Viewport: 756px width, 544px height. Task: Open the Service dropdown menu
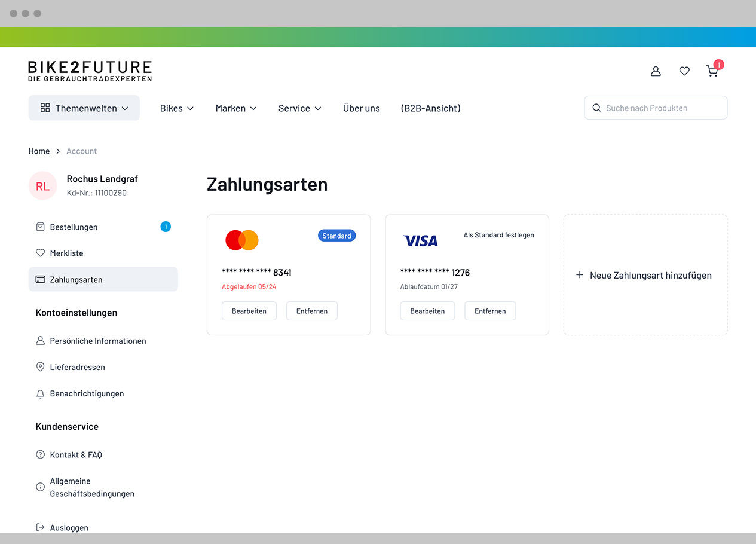click(x=299, y=108)
